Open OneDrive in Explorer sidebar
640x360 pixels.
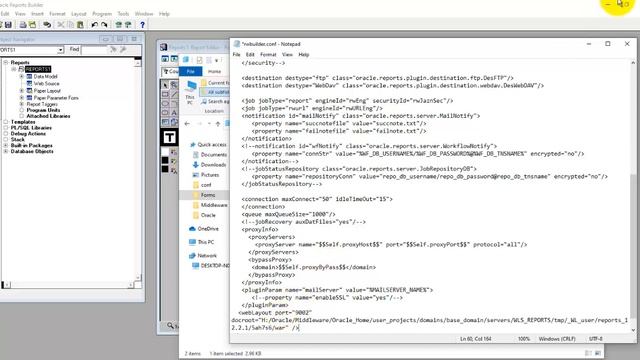tap(208, 229)
